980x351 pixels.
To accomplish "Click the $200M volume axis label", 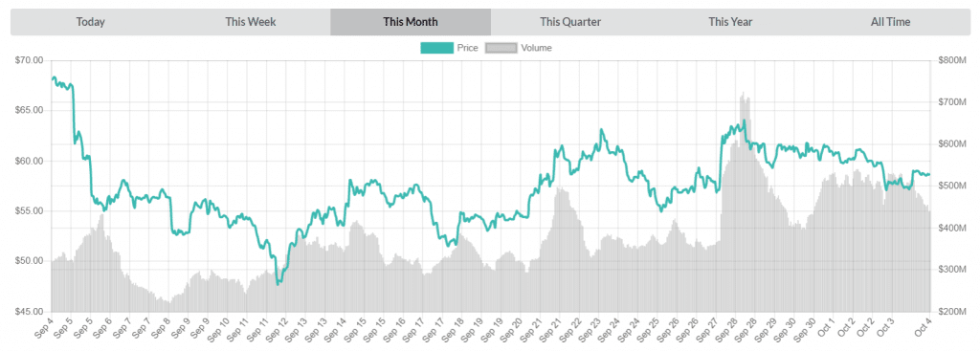I will tap(952, 312).
